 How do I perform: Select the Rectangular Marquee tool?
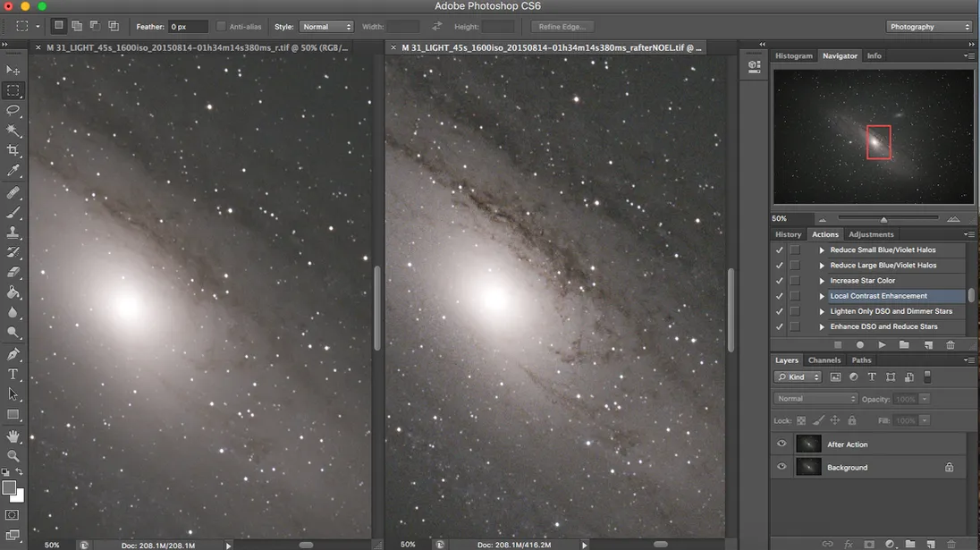click(13, 90)
